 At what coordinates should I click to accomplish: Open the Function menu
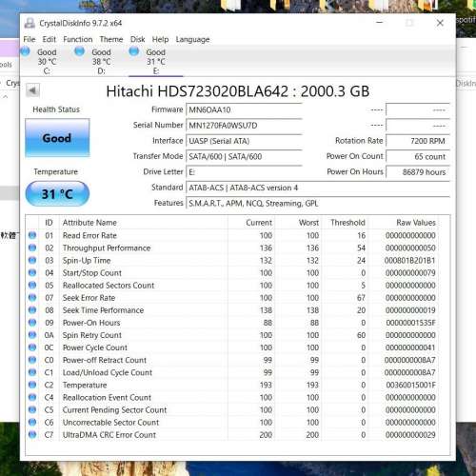point(78,39)
